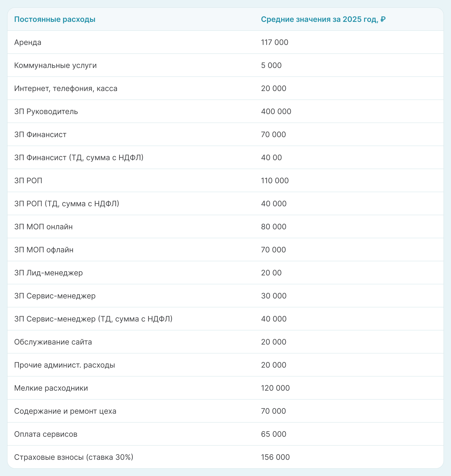Select the "Аренда" row label

28,42
